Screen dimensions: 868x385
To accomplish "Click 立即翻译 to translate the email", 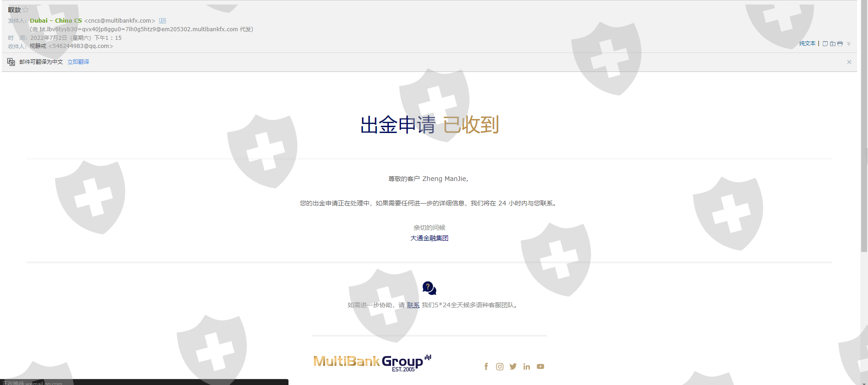I will [78, 62].
